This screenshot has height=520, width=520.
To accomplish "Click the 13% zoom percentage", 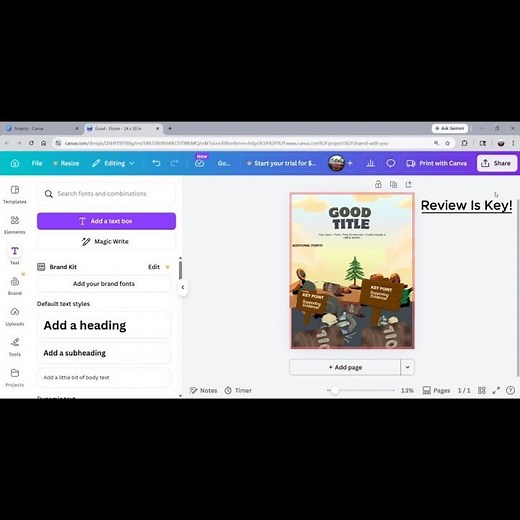I will pyautogui.click(x=407, y=390).
